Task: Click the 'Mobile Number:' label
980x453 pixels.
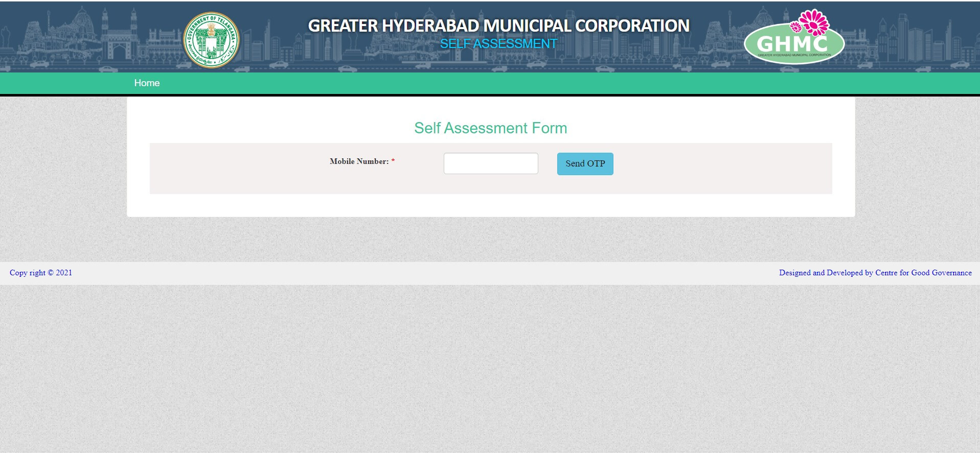Action: pyautogui.click(x=359, y=161)
